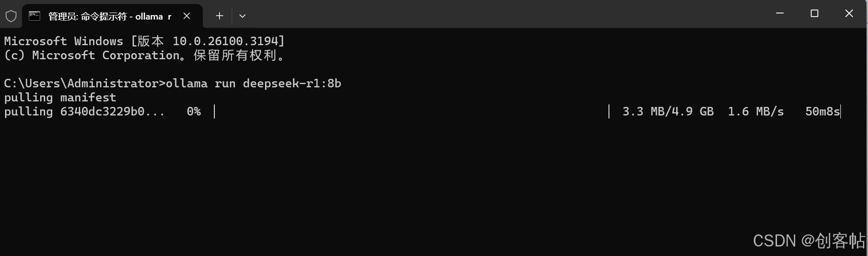Close the terminal window
Screen dimensions: 868x256
pyautogui.click(x=849, y=14)
